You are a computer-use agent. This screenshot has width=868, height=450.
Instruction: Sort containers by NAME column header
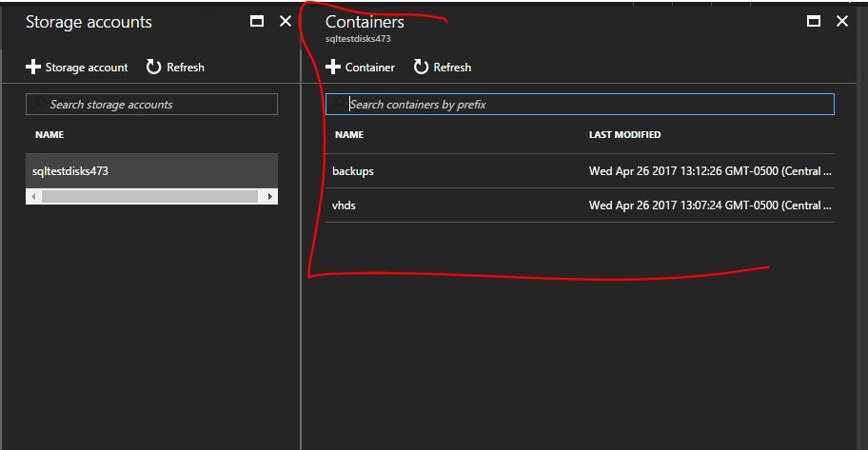click(349, 135)
